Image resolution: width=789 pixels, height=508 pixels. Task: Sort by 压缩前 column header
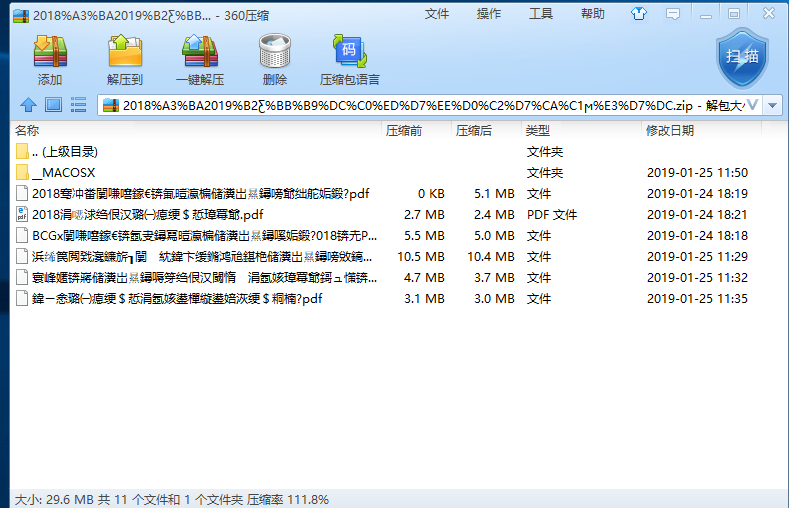pos(417,131)
